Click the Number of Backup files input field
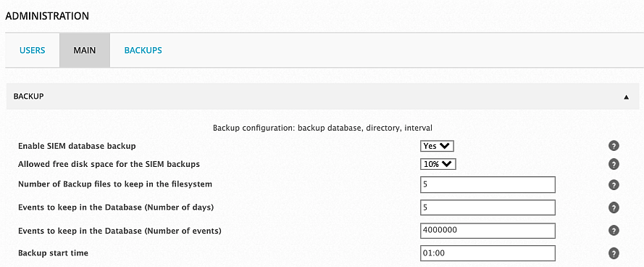Viewport: 644px width, 267px height. click(488, 185)
